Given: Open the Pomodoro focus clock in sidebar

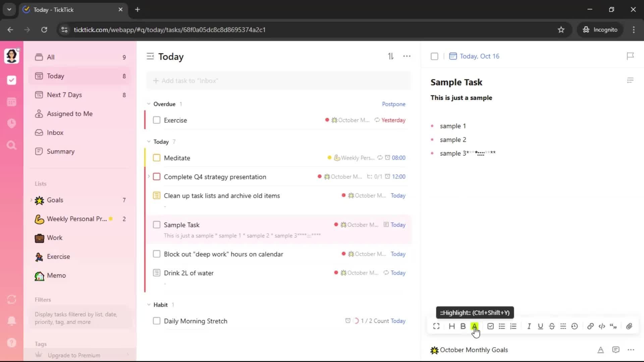Looking at the screenshot, I should (11, 123).
